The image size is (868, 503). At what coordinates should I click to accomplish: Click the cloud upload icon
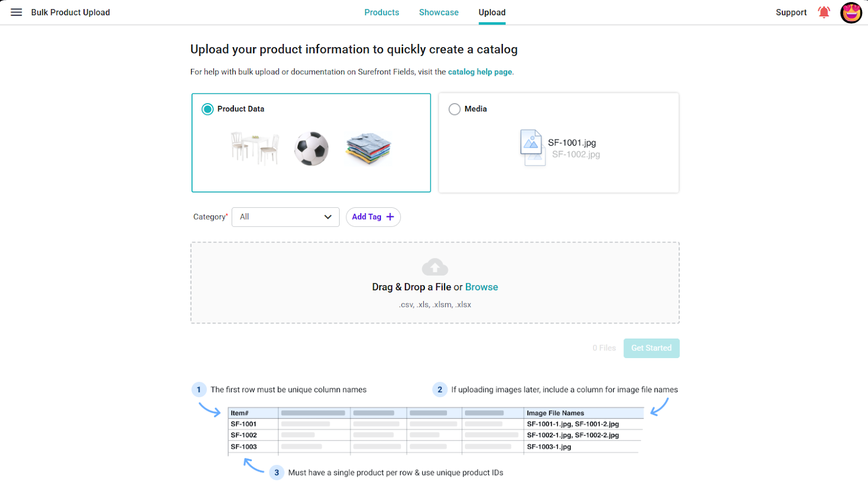pos(435,267)
